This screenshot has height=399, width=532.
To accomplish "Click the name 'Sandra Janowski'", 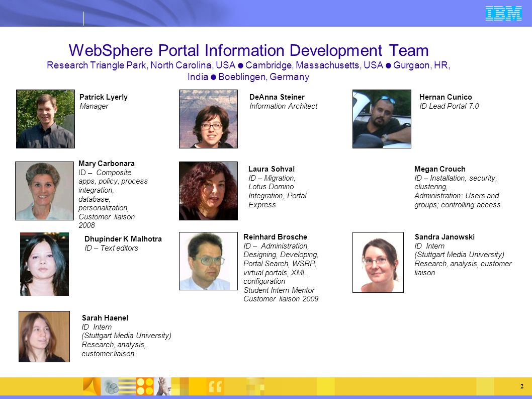I will pyautogui.click(x=445, y=237).
